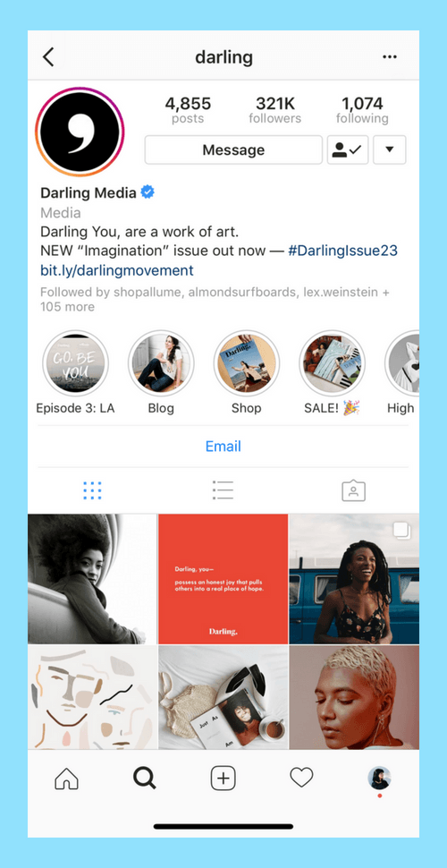
Task: Tap the New Post plus icon
Action: 223,779
